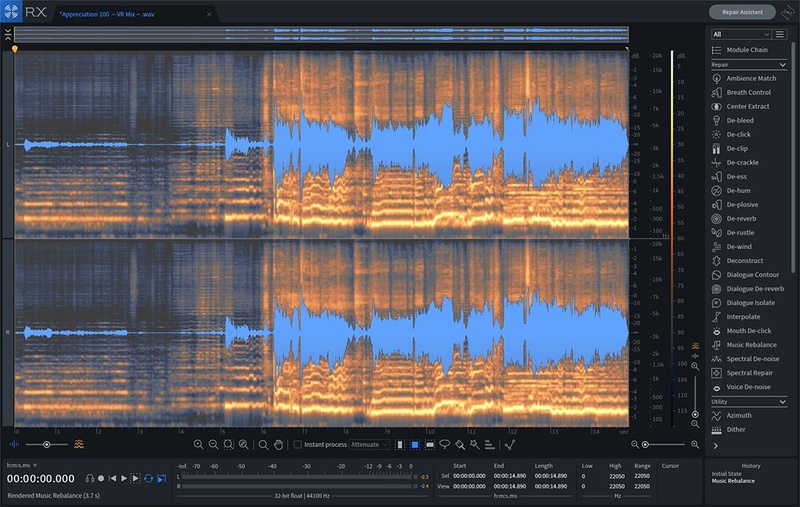Toggle record arm button
Image resolution: width=800 pixels, height=507 pixels.
tap(101, 478)
